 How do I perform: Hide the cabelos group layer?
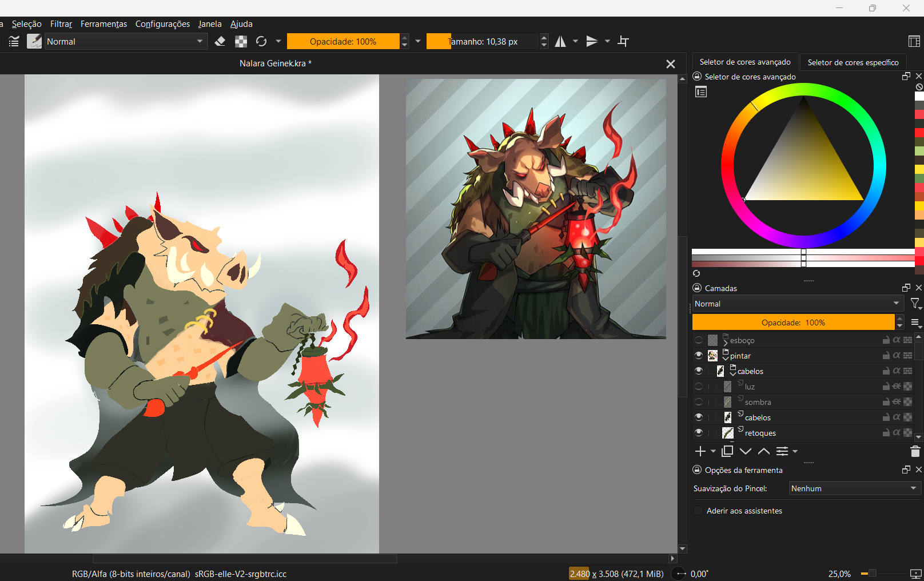[x=699, y=371]
